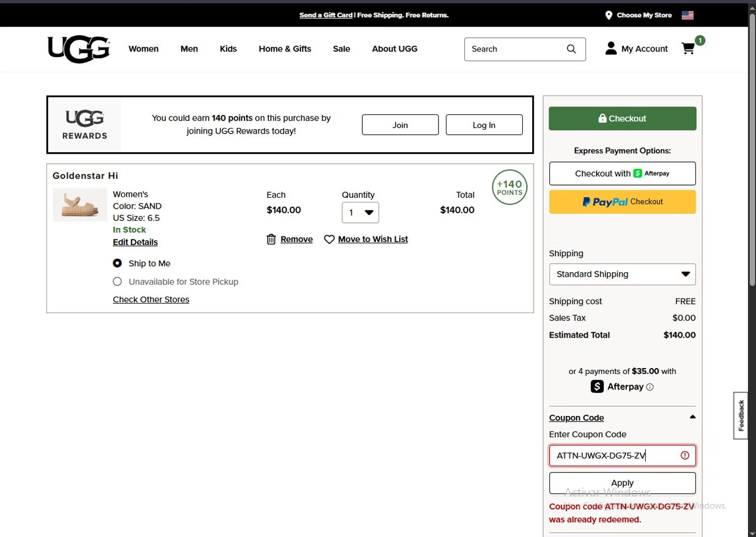The height and width of the screenshot is (537, 756).
Task: Click the Remove link
Action: click(x=296, y=240)
